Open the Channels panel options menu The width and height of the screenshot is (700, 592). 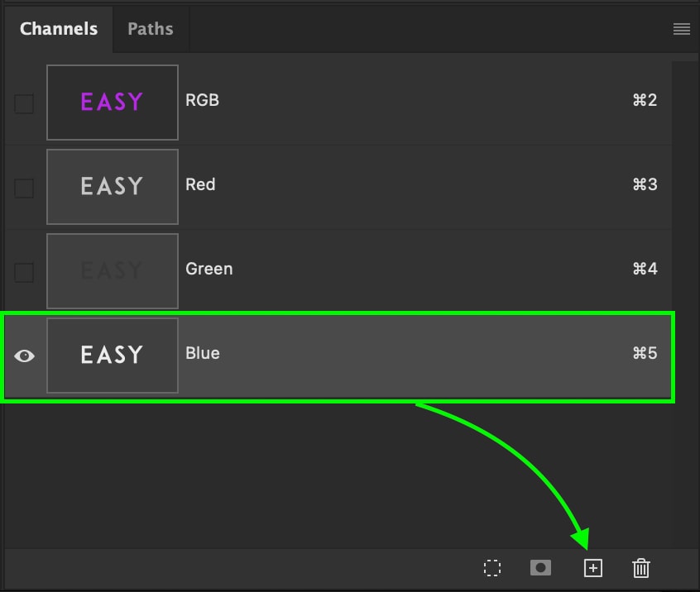682,29
